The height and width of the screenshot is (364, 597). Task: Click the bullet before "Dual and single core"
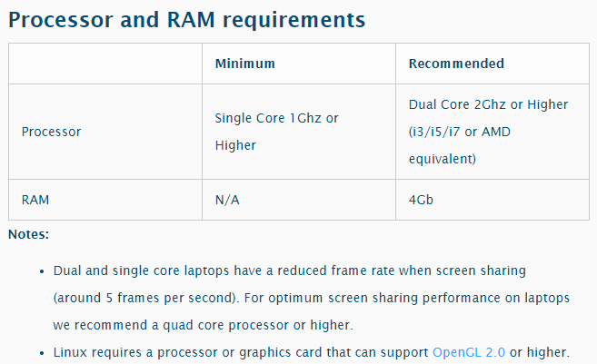pos(43,271)
